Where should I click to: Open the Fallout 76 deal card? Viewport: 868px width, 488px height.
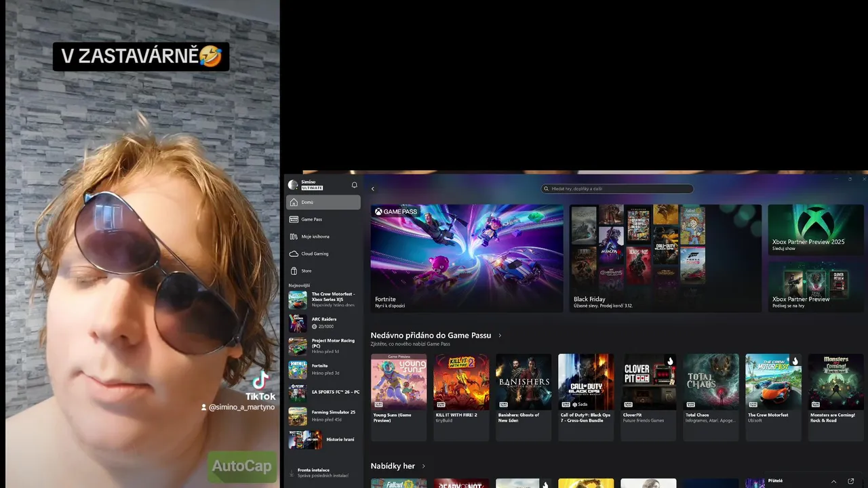pyautogui.click(x=399, y=483)
